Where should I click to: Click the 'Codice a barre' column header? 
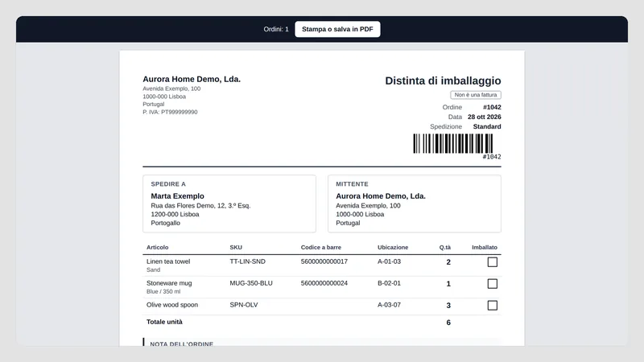pos(320,248)
